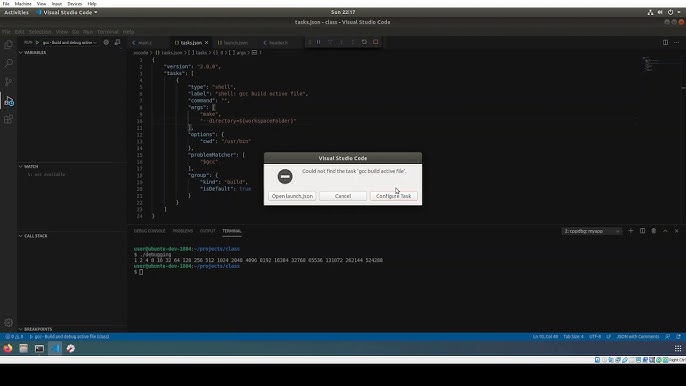Switch to the DEBUG CONSOLE panel tab
This screenshot has width=686, height=386.
point(150,231)
